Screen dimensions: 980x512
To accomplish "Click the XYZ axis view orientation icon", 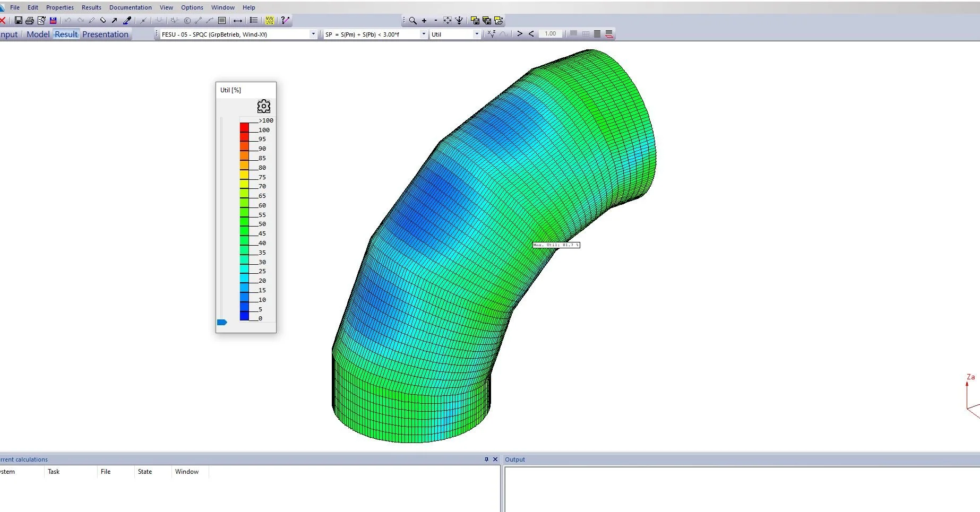I will tap(459, 21).
